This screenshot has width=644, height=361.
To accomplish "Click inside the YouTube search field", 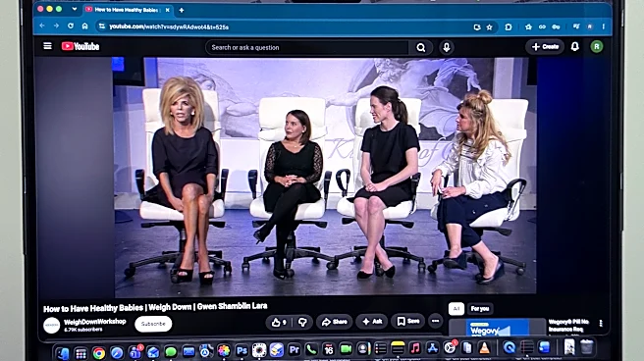I will [308, 48].
